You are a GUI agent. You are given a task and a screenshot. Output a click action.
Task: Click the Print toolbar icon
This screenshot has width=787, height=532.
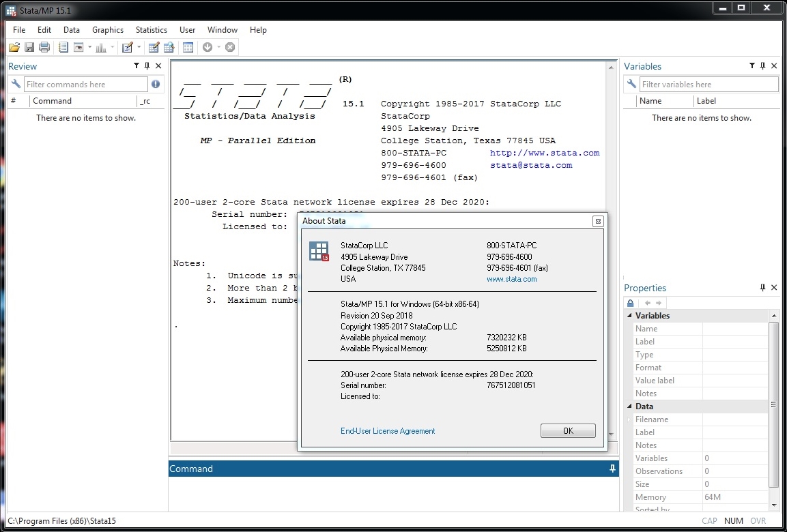click(44, 48)
